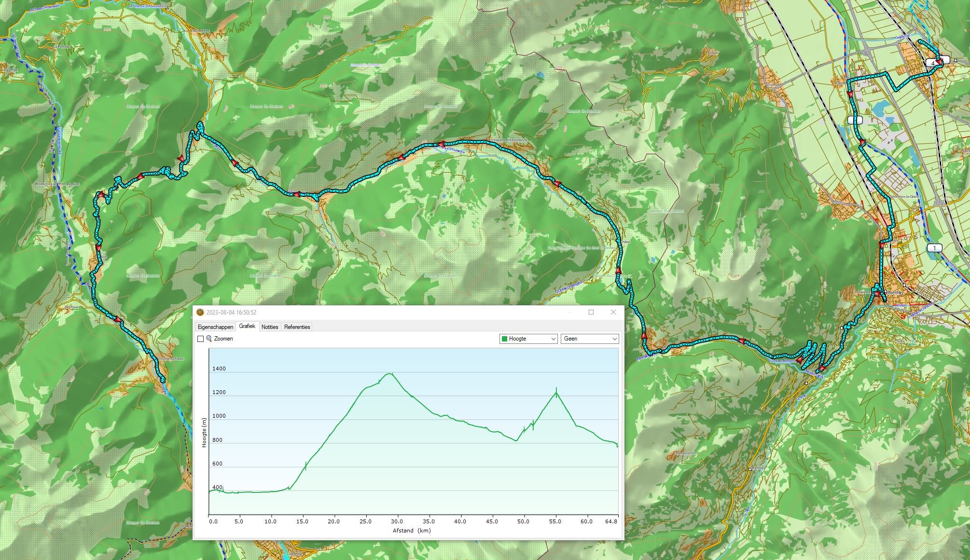Click the second peak near 55 km
The height and width of the screenshot is (560, 970).
[556, 392]
